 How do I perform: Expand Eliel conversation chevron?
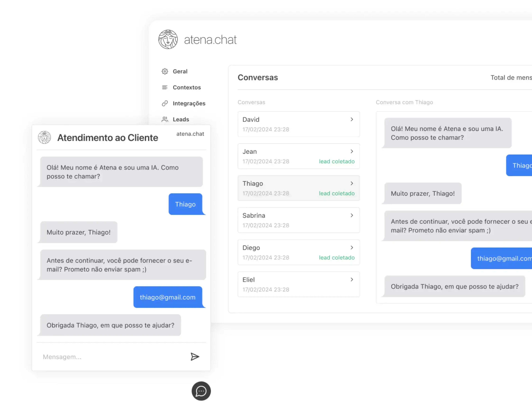pos(352,280)
